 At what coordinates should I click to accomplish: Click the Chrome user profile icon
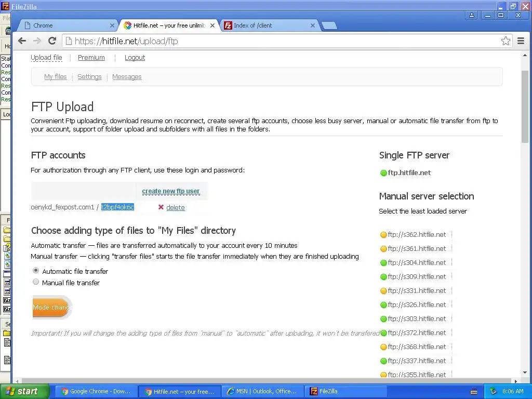[472, 15]
